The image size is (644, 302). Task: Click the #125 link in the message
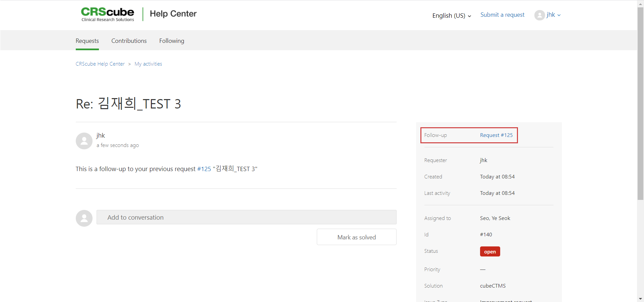(204, 169)
